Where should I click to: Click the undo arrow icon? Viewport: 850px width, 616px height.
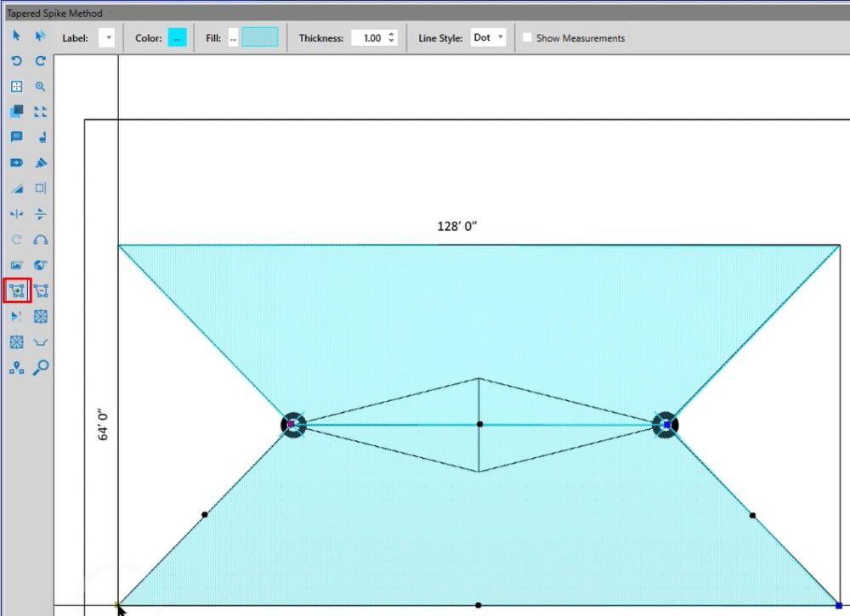pyautogui.click(x=16, y=61)
